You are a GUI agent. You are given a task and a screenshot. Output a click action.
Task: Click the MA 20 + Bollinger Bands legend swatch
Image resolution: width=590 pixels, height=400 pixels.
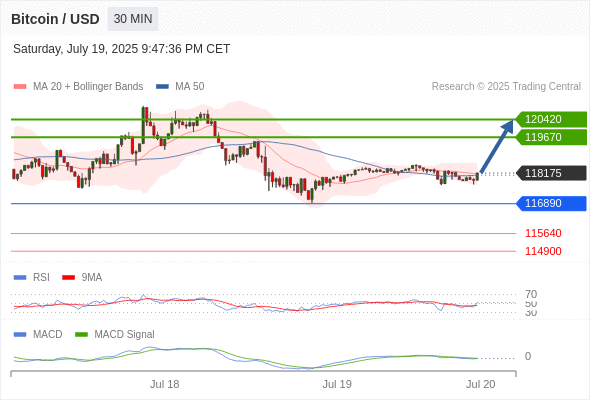(x=20, y=87)
